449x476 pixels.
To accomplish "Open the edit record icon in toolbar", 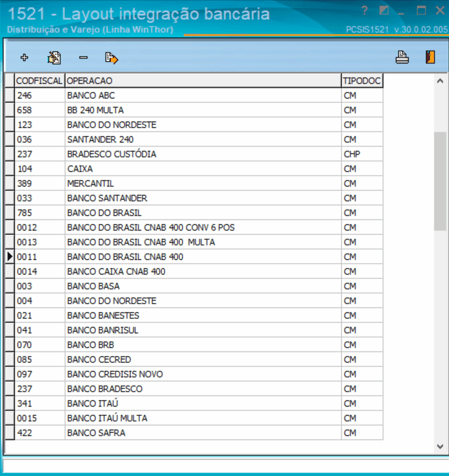I will [x=54, y=58].
